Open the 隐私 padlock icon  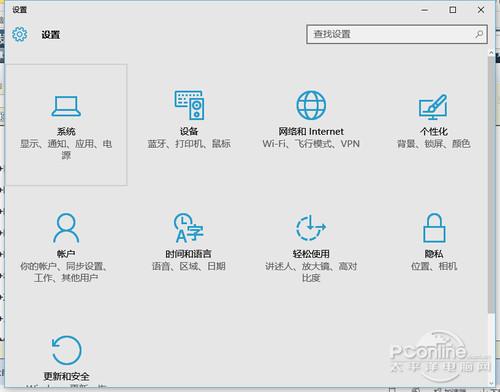click(x=434, y=228)
